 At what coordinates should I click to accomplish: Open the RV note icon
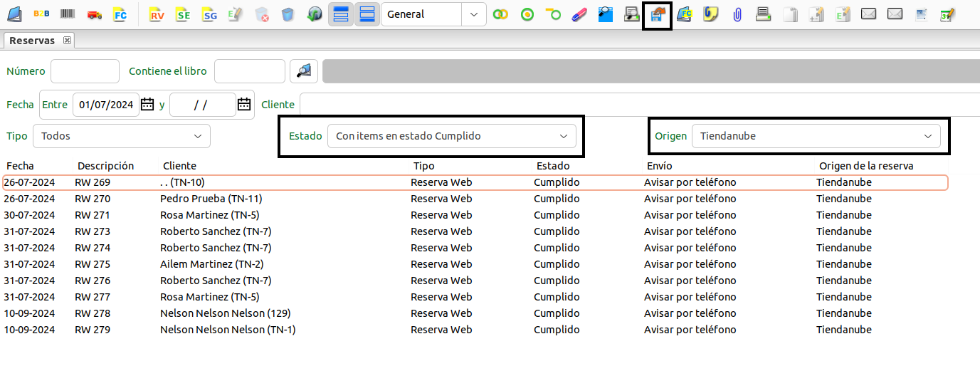click(157, 14)
